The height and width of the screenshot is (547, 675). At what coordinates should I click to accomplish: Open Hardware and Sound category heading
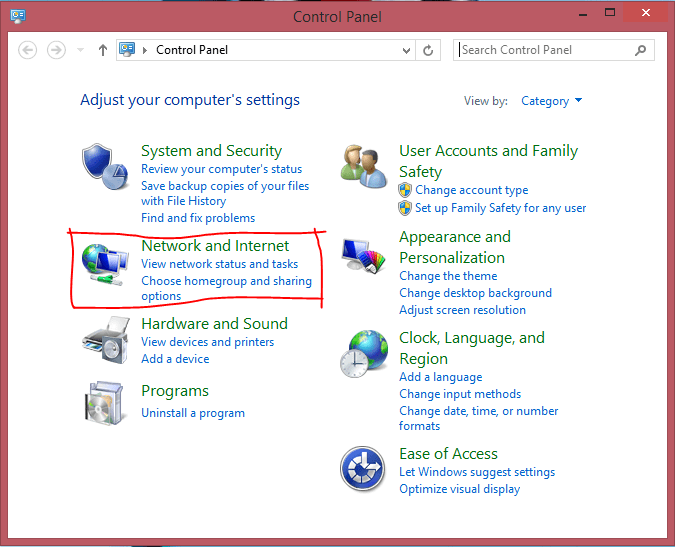[214, 324]
